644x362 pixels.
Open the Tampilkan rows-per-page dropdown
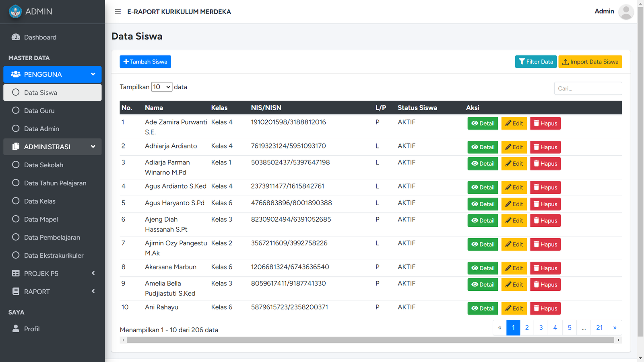(161, 87)
